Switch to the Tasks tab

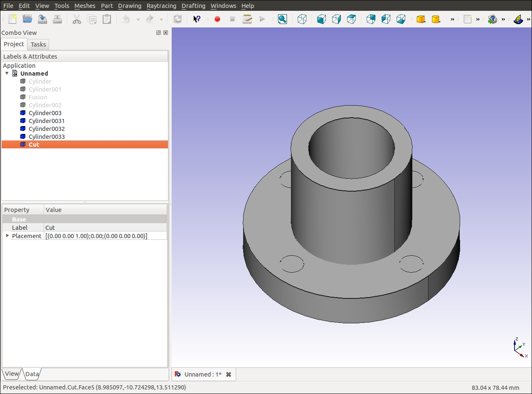click(38, 44)
